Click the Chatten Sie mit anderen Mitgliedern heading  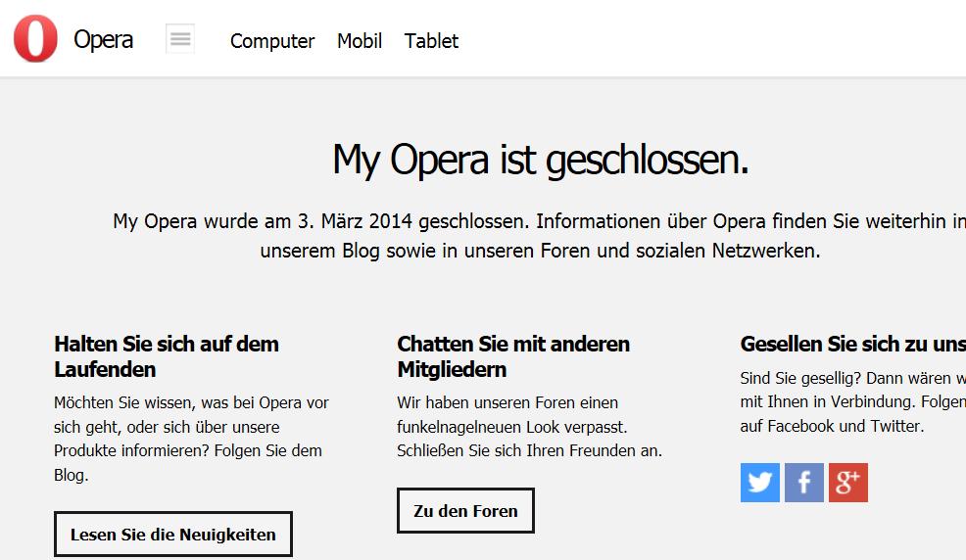pos(513,356)
